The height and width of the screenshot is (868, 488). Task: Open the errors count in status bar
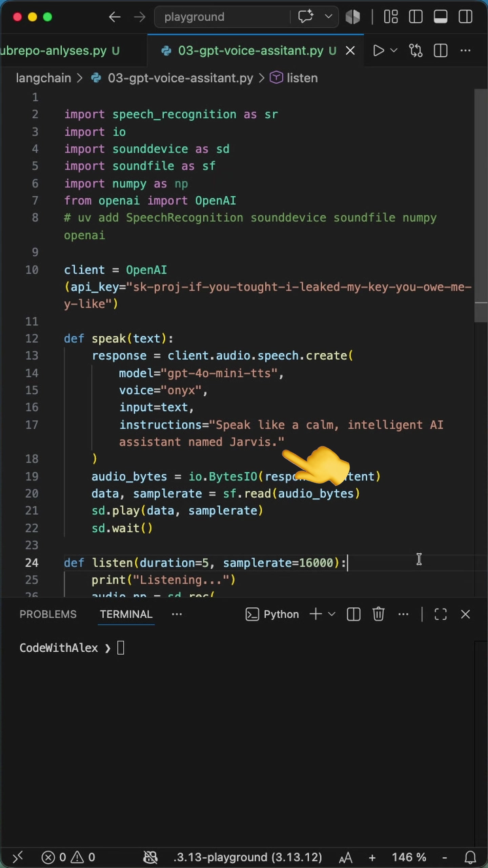pyautogui.click(x=54, y=857)
